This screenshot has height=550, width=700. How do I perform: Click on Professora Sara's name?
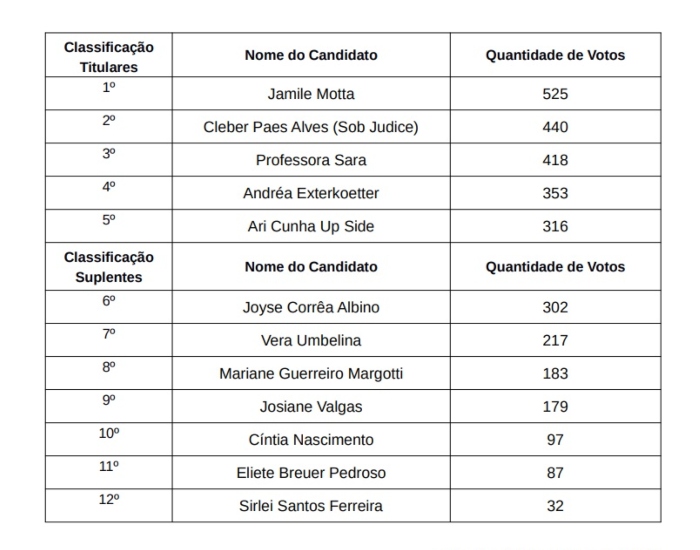(311, 160)
